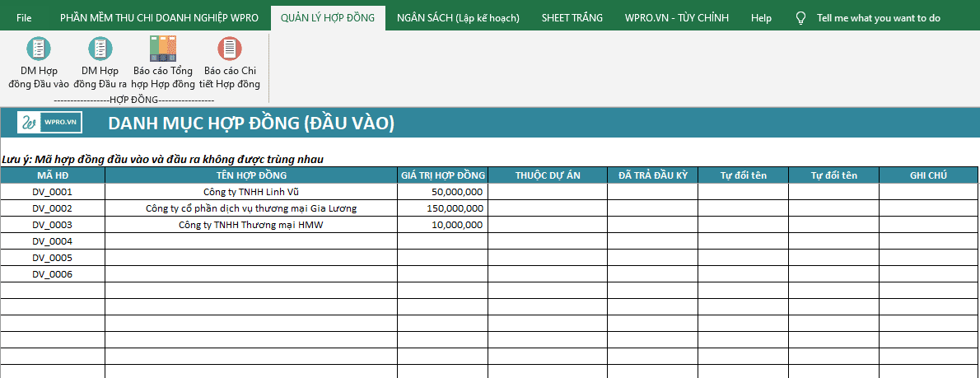Select cell DV_0002
980x378 pixels.
tap(53, 208)
